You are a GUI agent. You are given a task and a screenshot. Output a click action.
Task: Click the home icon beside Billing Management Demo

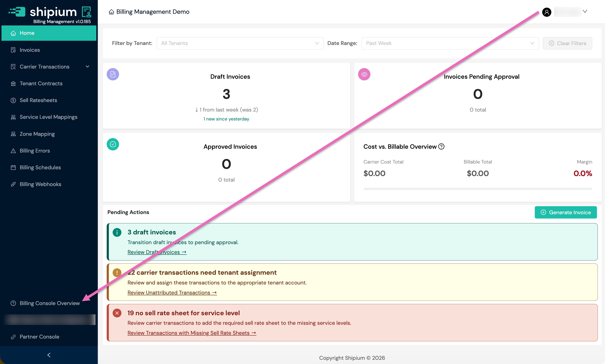coord(112,12)
